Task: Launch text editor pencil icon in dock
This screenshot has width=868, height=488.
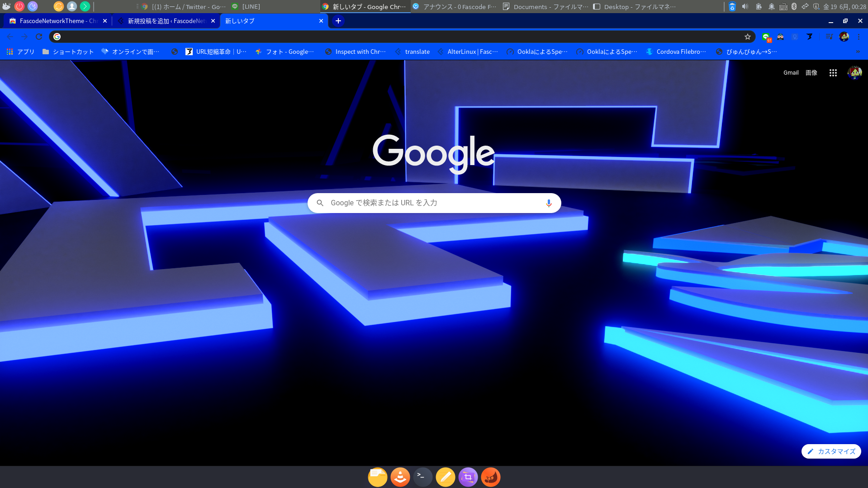Action: 446,477
